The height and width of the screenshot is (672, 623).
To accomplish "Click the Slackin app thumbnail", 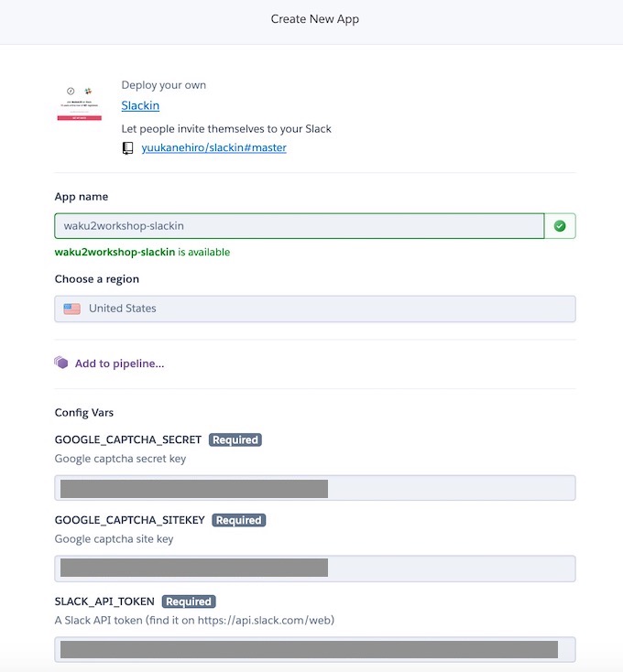I will point(80,103).
